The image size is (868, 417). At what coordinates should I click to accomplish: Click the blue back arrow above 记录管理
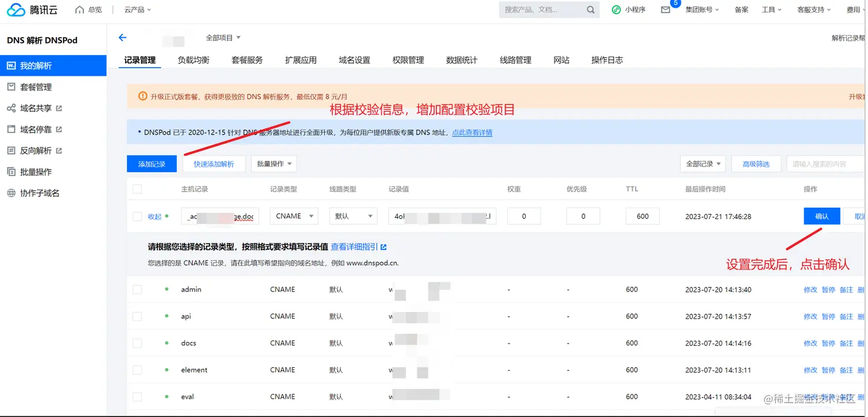122,37
